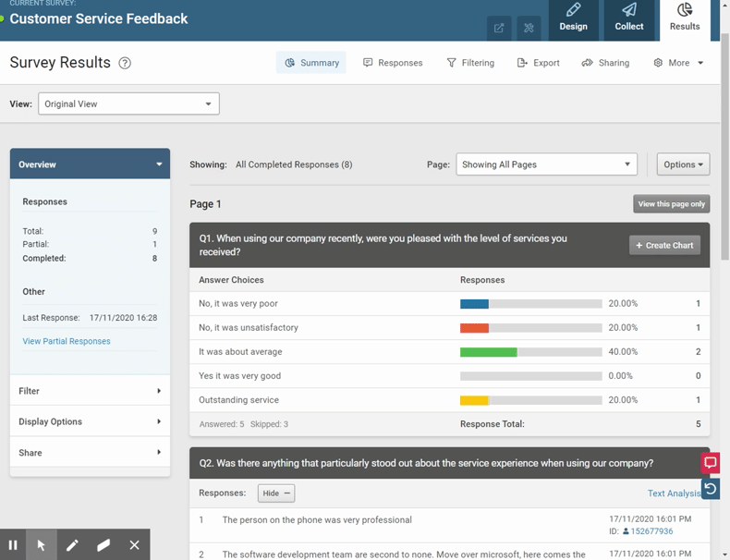The height and width of the screenshot is (560, 730).
Task: Click the Q2 question header text
Action: coord(426,463)
